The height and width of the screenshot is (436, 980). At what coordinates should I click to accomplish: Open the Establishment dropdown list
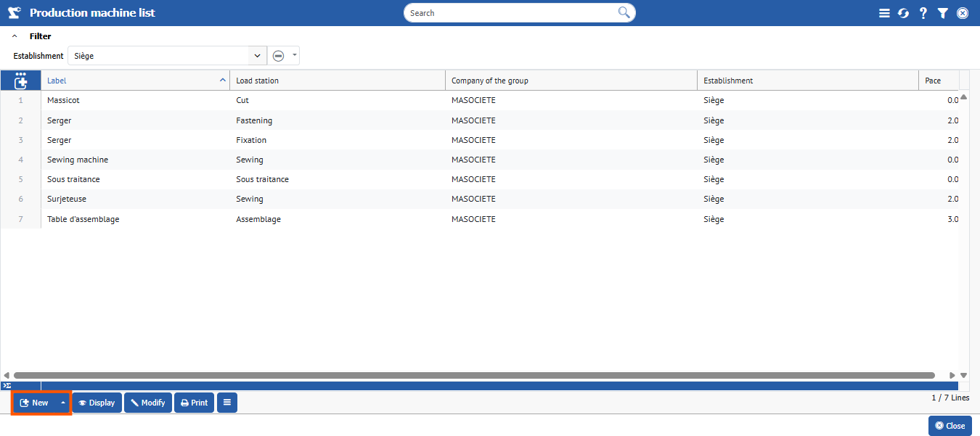click(258, 56)
